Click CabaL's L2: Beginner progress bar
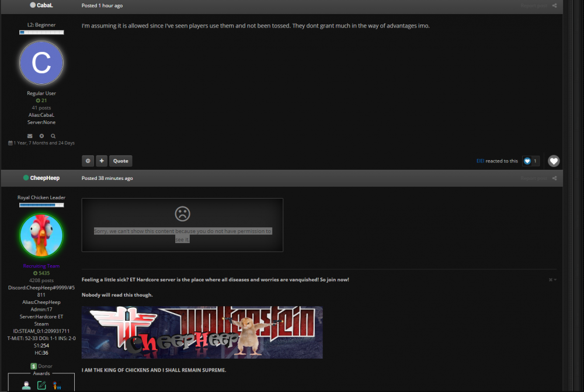The image size is (584, 392). coord(41,32)
